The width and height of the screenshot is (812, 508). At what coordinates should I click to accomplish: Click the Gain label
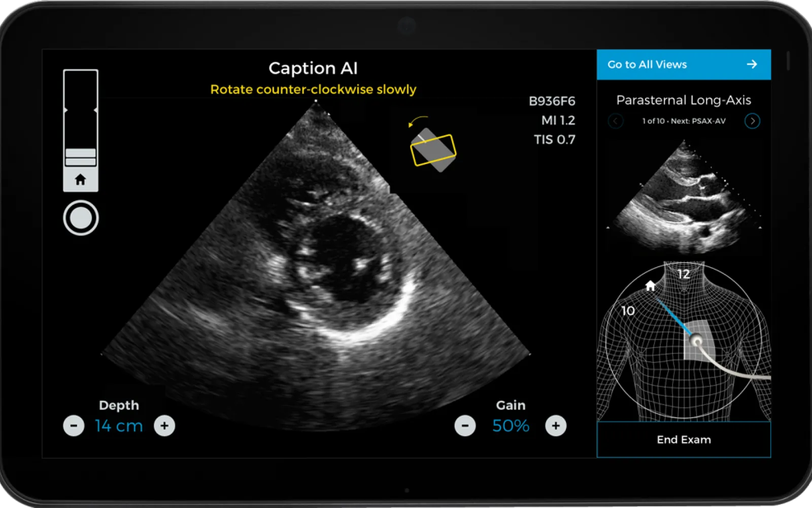[x=511, y=405]
